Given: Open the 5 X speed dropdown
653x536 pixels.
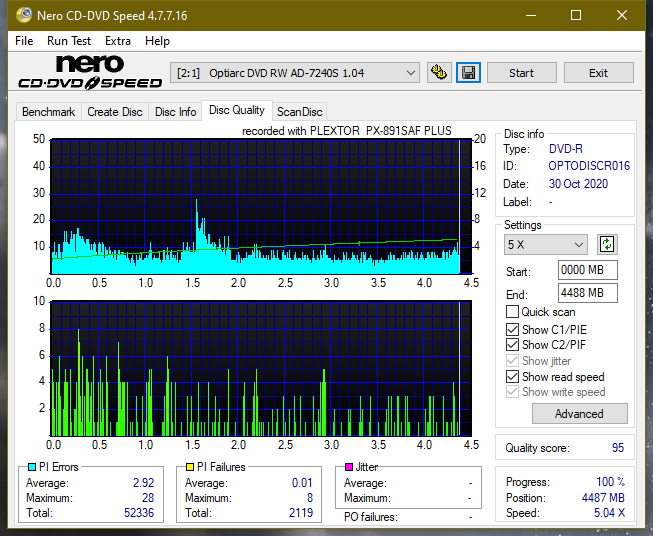Looking at the screenshot, I should coord(546,244).
